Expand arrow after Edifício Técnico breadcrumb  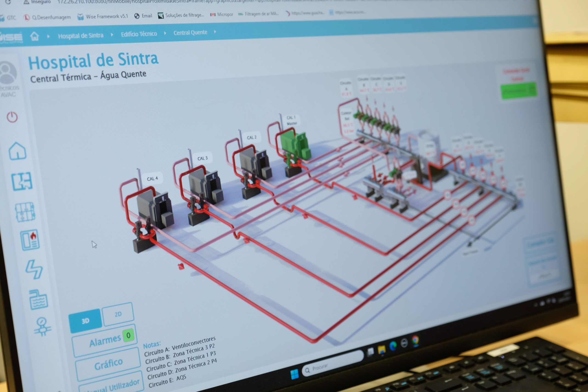tap(165, 33)
